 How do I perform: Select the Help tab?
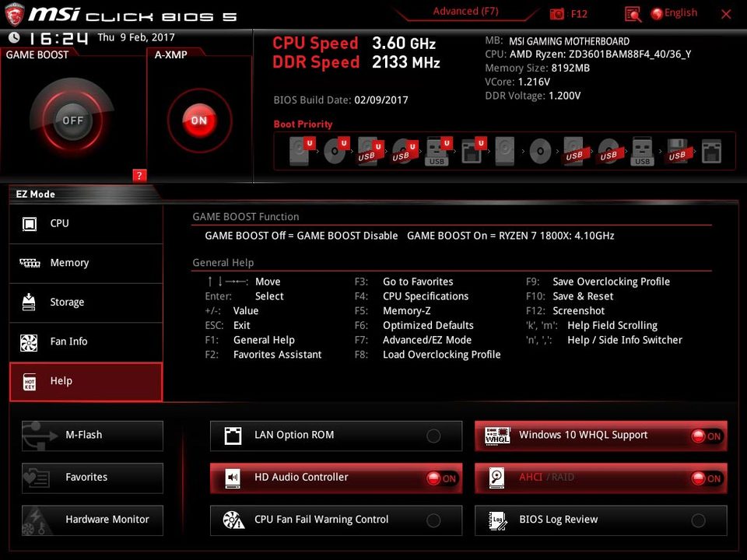click(x=86, y=381)
